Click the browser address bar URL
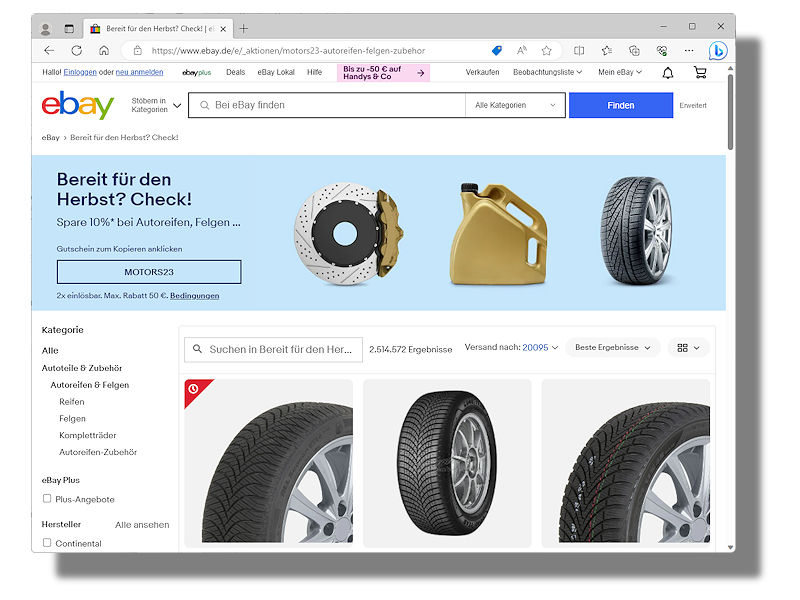 pyautogui.click(x=288, y=51)
